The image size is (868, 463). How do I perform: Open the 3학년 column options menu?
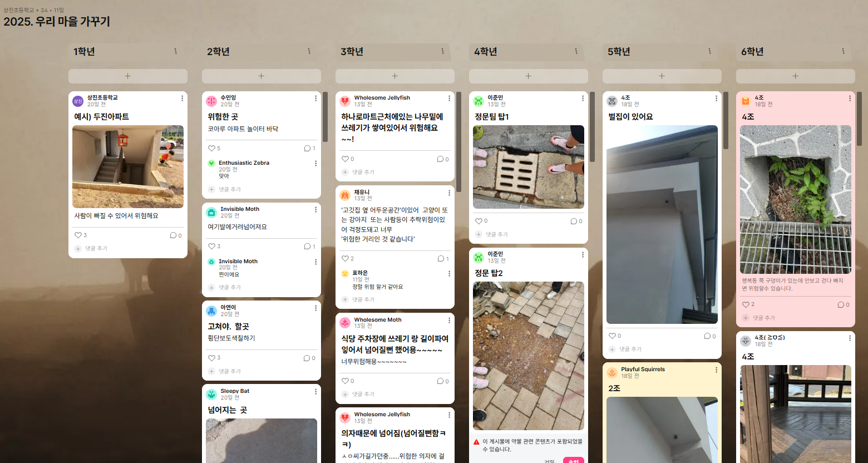(x=443, y=51)
